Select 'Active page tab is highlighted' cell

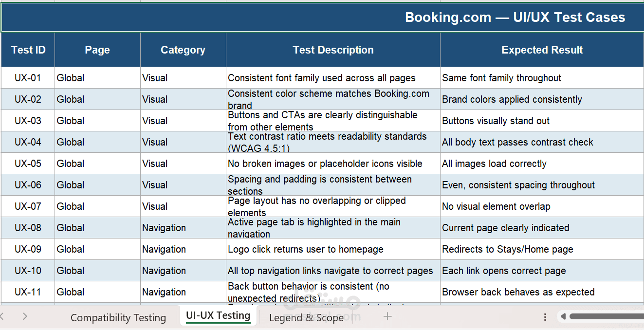pyautogui.click(x=333, y=228)
